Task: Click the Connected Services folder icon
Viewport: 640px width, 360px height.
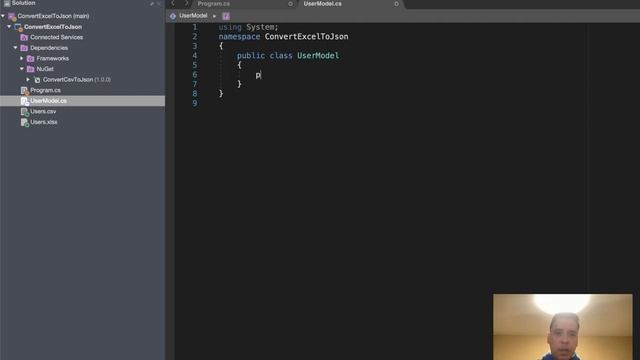Action: (24, 38)
